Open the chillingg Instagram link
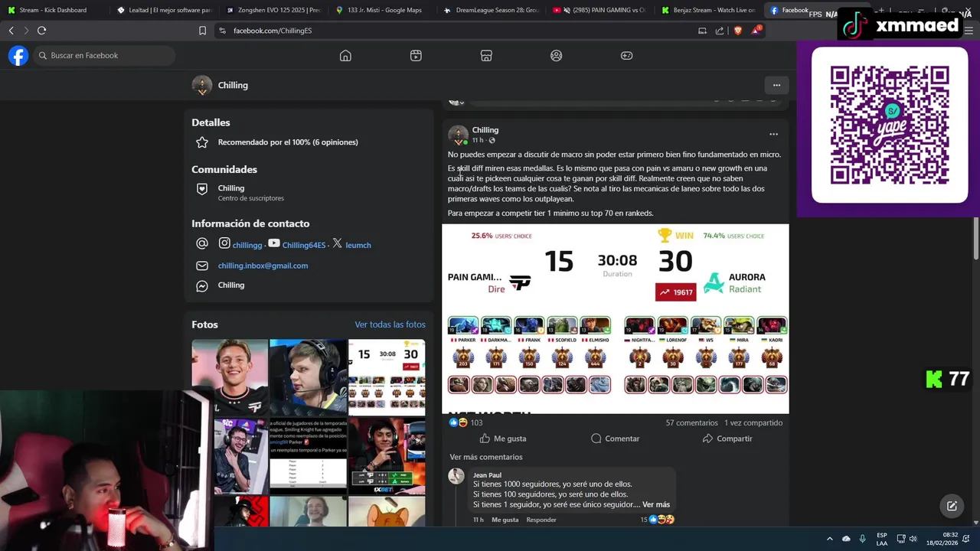 (x=247, y=245)
